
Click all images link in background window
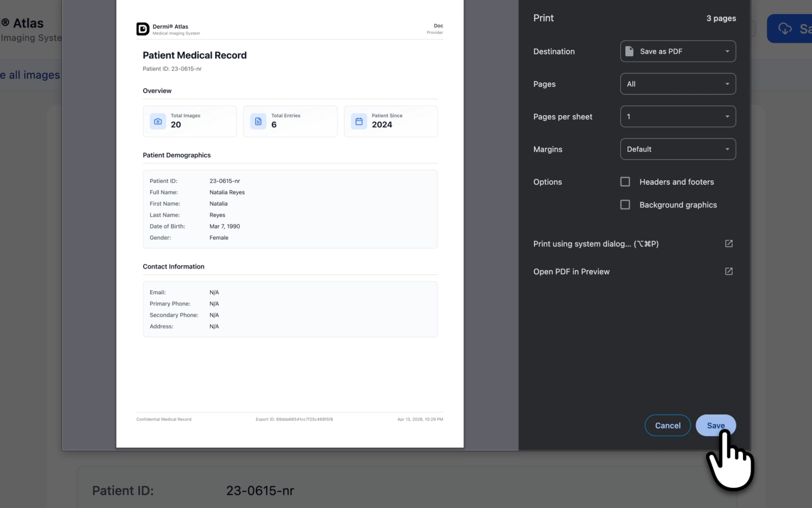[x=30, y=75]
